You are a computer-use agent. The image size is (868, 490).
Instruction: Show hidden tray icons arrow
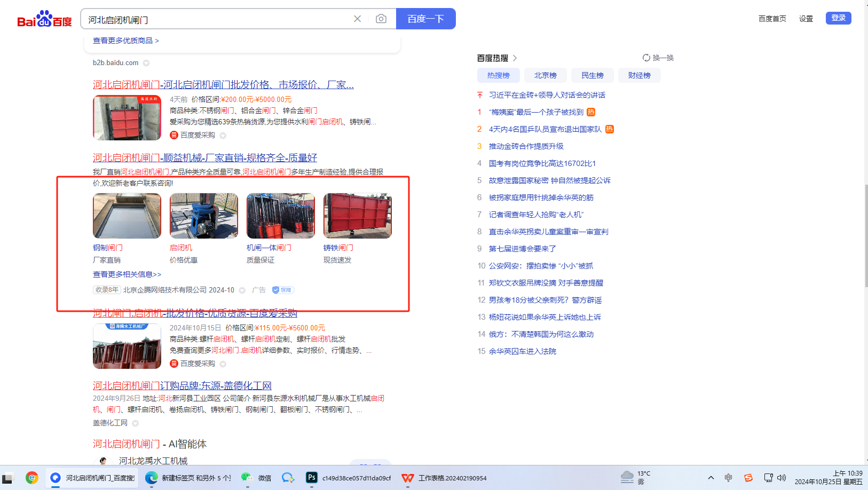point(711,478)
